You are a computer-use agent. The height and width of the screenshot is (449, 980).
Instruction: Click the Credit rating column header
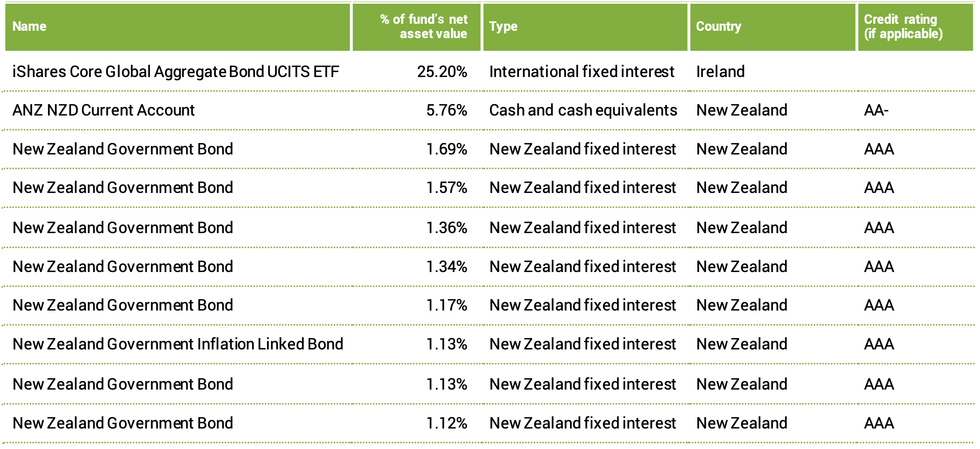[x=903, y=27]
